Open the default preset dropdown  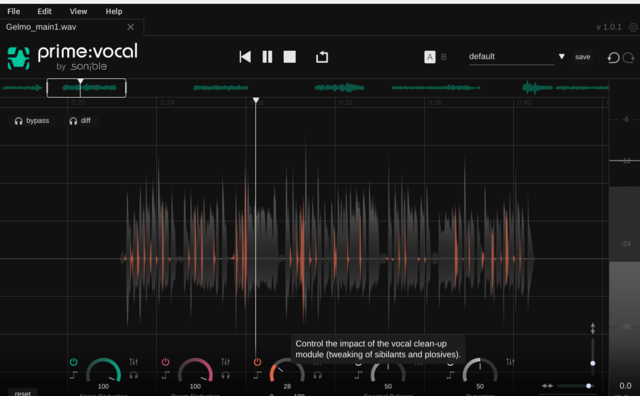point(511,57)
